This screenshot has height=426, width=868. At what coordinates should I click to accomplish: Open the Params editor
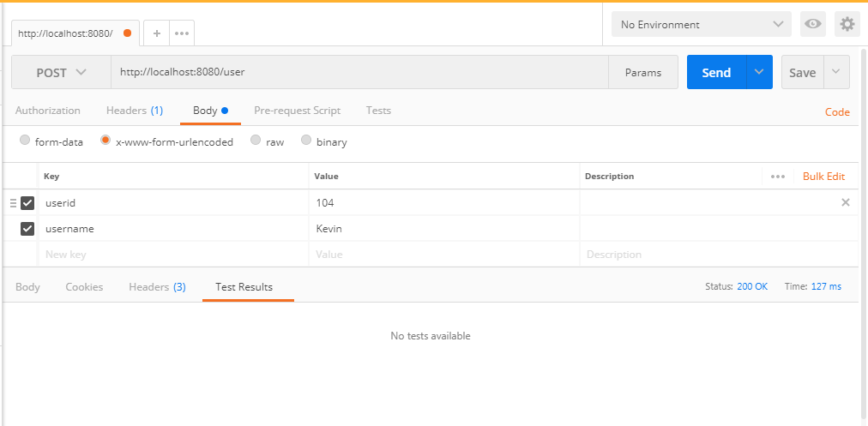(x=643, y=73)
